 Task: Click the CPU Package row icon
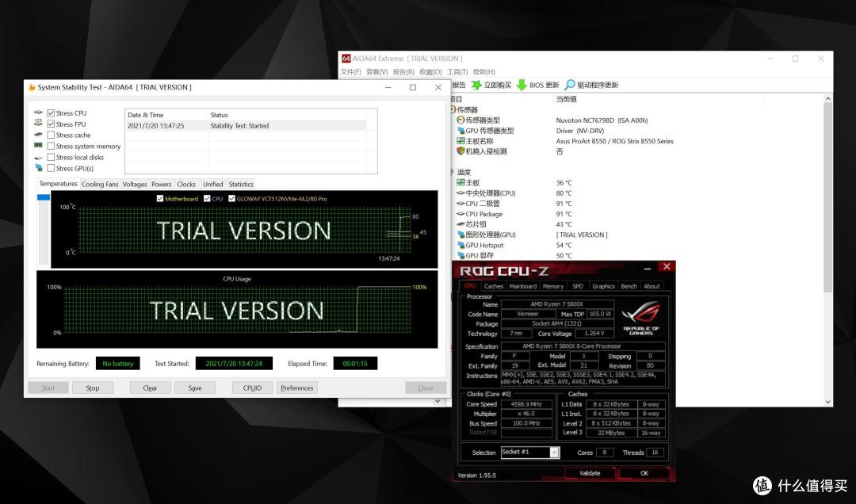click(x=460, y=213)
